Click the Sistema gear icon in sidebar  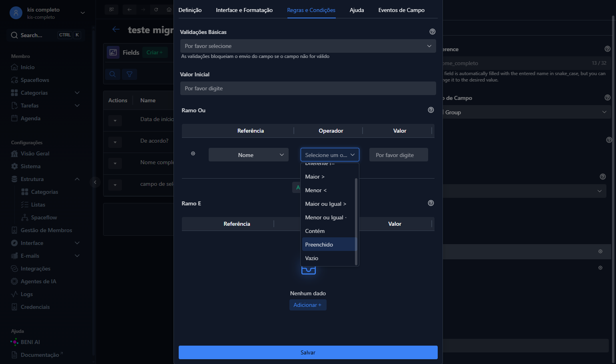tap(14, 166)
